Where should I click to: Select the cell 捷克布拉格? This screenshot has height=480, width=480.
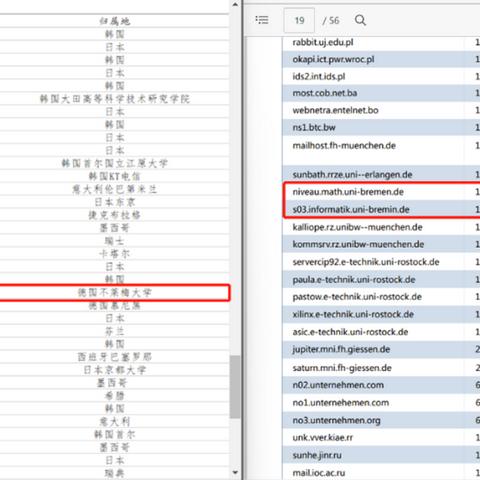point(114,215)
